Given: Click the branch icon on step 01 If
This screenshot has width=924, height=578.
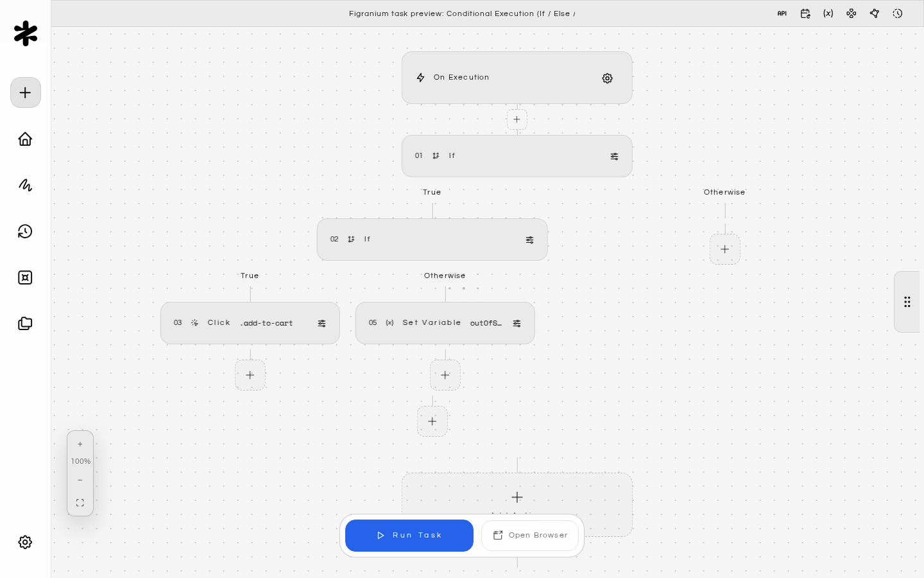Looking at the screenshot, I should point(436,156).
